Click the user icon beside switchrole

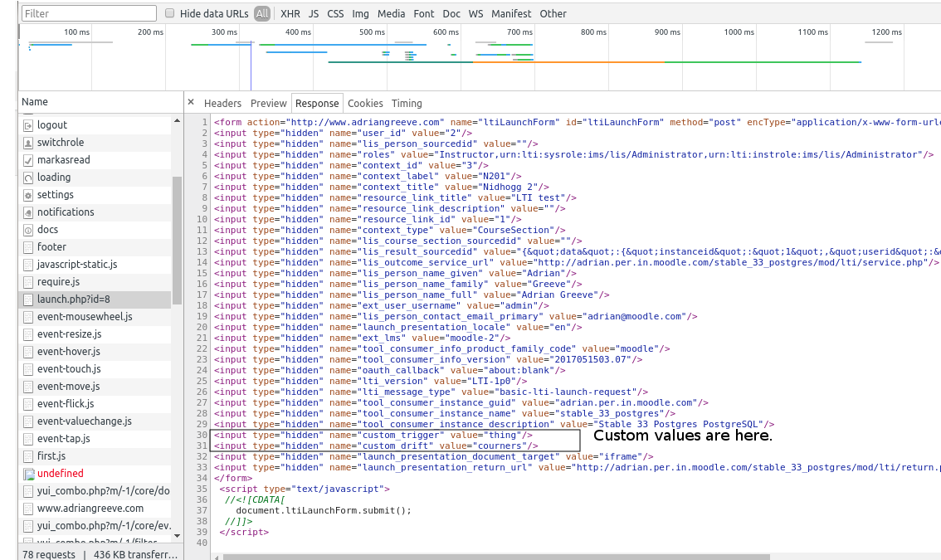coord(27,143)
